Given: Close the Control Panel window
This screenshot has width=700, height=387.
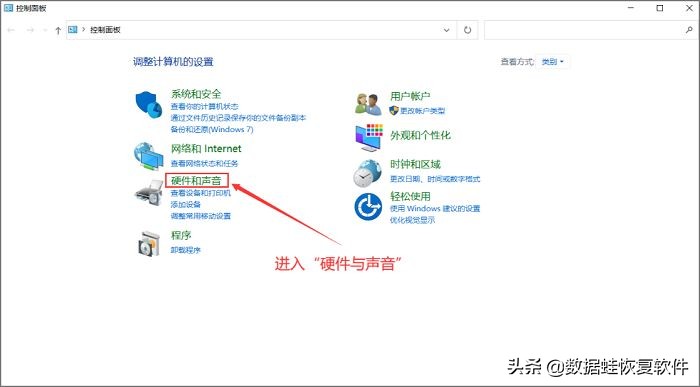Looking at the screenshot, I should click(x=689, y=8).
